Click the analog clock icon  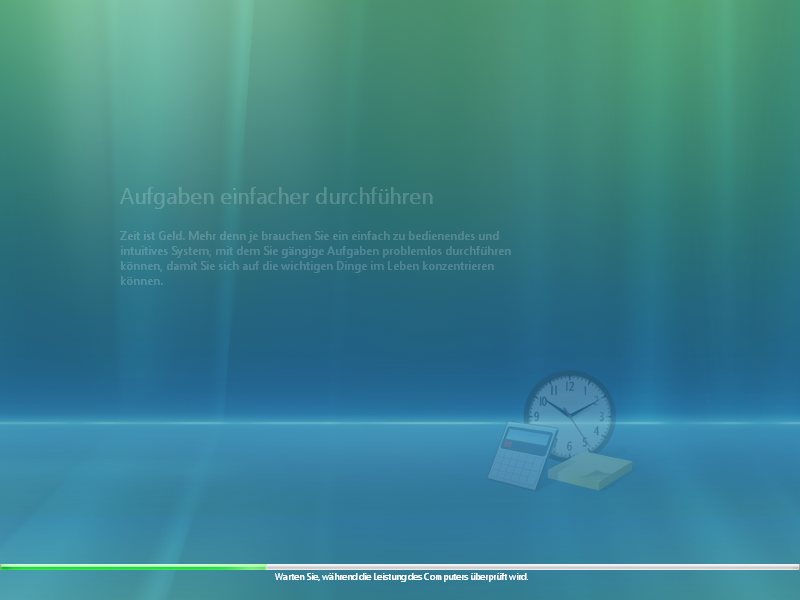click(569, 415)
